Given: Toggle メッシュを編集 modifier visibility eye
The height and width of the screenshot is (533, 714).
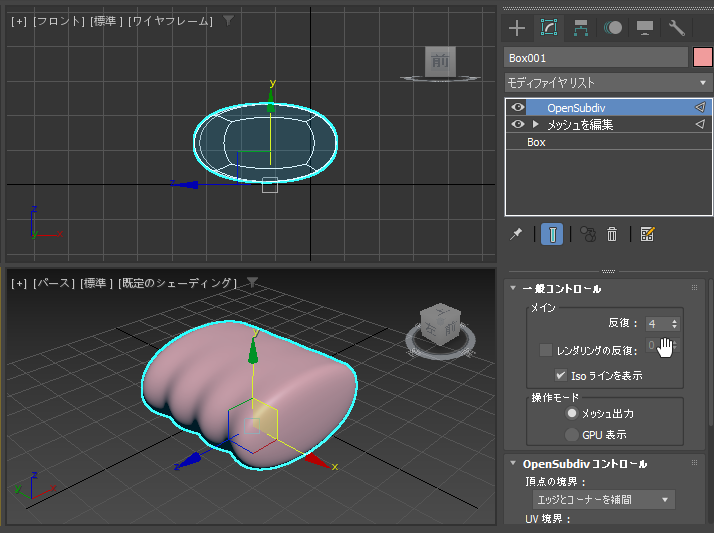Looking at the screenshot, I should point(518,124).
